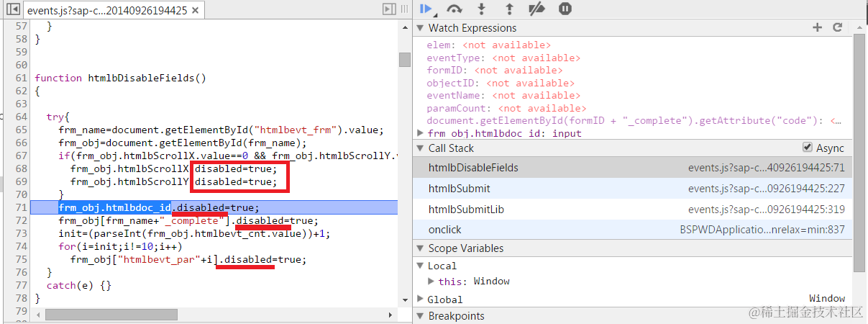Set breakpoint on line 71 gutter
The width and height of the screenshot is (868, 324).
click(21, 207)
